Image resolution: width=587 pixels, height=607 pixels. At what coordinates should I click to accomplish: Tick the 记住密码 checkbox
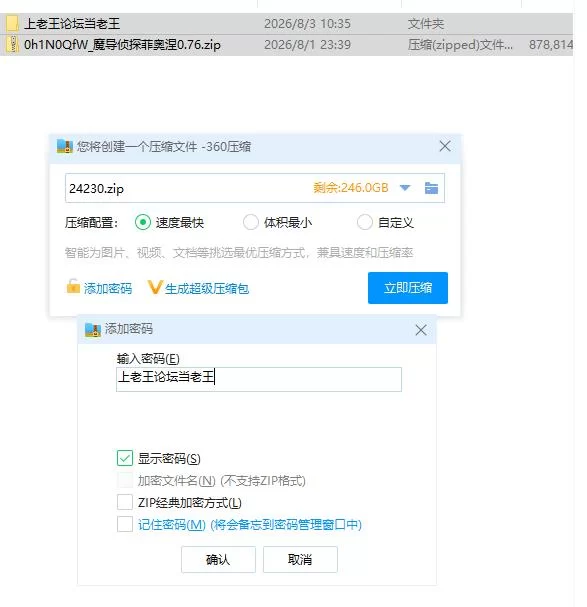pyautogui.click(x=125, y=525)
